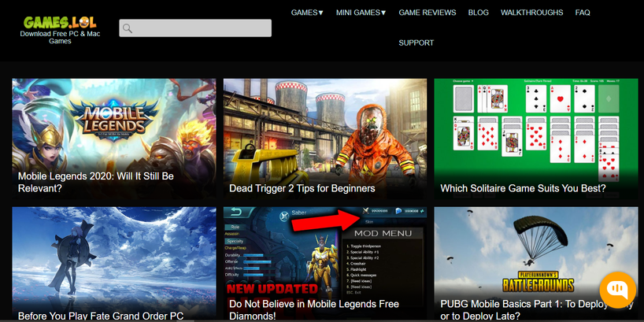Viewport: 644px width, 322px height.
Task: Open the GAME REVIEWS menu item
Action: 427,13
